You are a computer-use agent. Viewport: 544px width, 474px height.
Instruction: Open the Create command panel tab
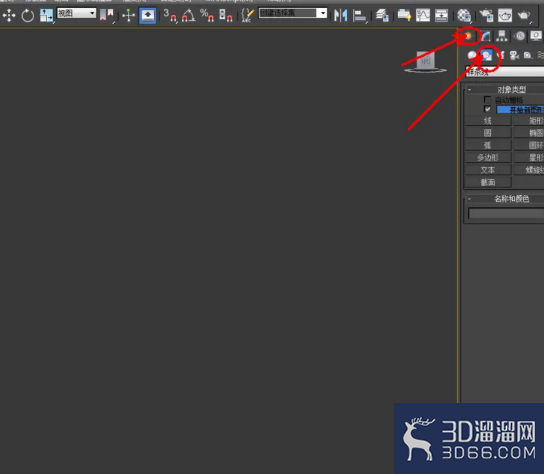tap(468, 36)
